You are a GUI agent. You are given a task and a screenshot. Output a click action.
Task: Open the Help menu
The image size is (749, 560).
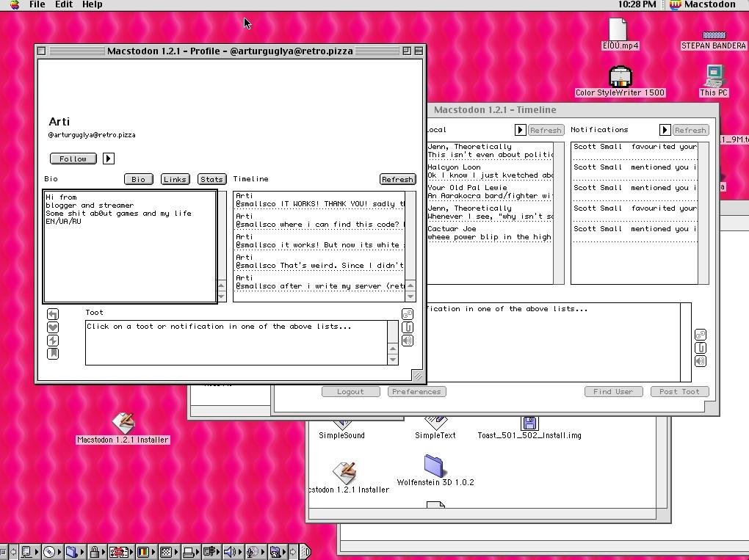click(x=93, y=5)
